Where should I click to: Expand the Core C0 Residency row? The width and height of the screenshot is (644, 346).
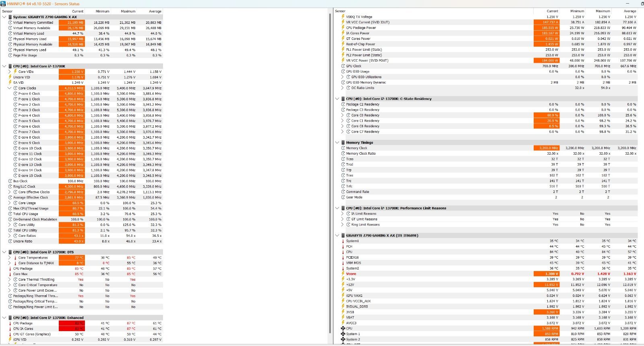[343, 115]
